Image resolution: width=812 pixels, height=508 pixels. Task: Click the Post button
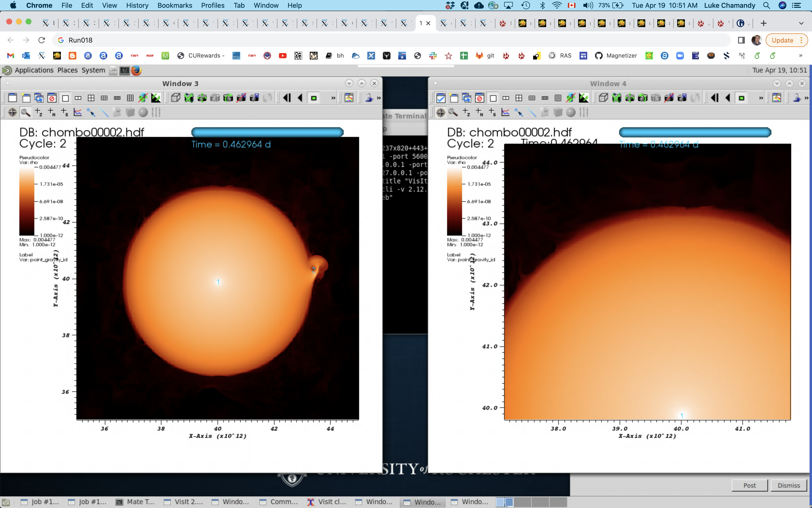point(750,485)
